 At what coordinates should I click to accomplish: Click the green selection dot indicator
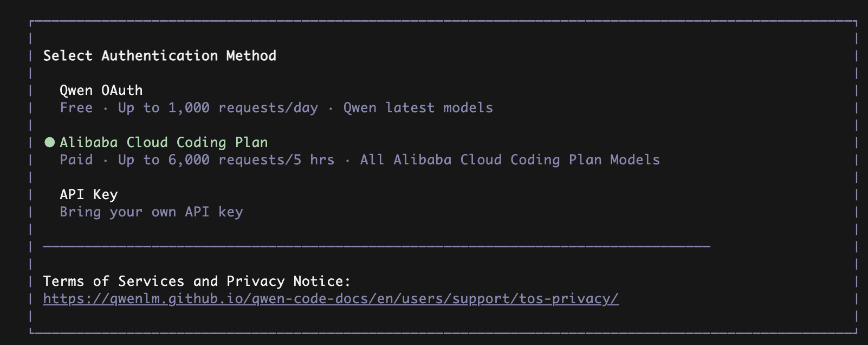pyautogui.click(x=49, y=142)
